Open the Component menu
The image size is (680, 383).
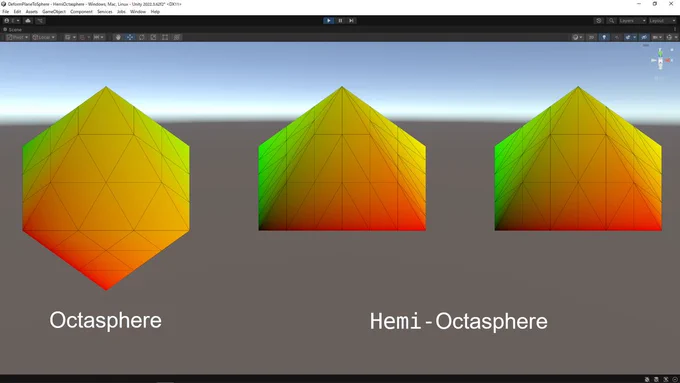click(x=82, y=12)
